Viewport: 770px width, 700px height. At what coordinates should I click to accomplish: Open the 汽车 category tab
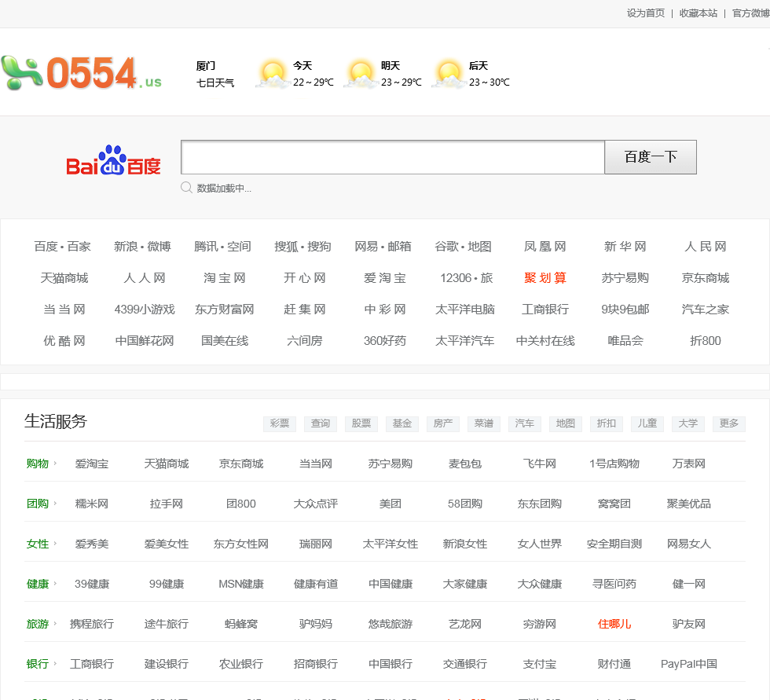coord(525,423)
